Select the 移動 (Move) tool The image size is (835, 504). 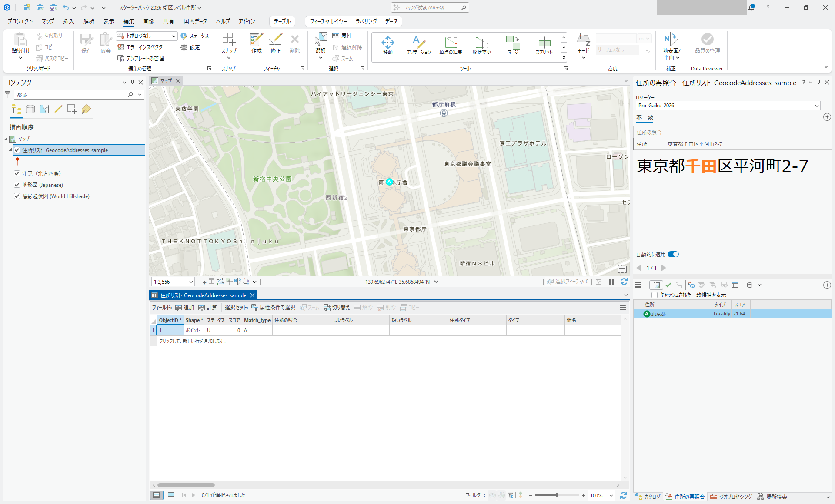(387, 43)
